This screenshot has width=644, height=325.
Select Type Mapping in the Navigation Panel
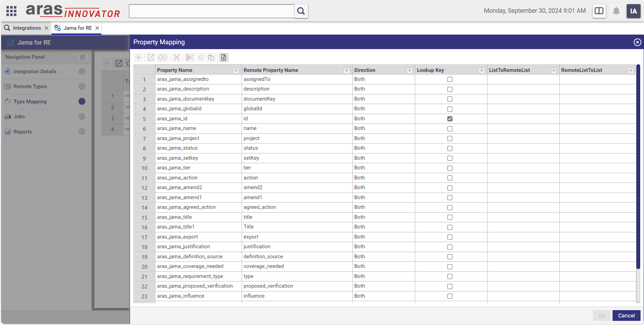(x=45, y=102)
